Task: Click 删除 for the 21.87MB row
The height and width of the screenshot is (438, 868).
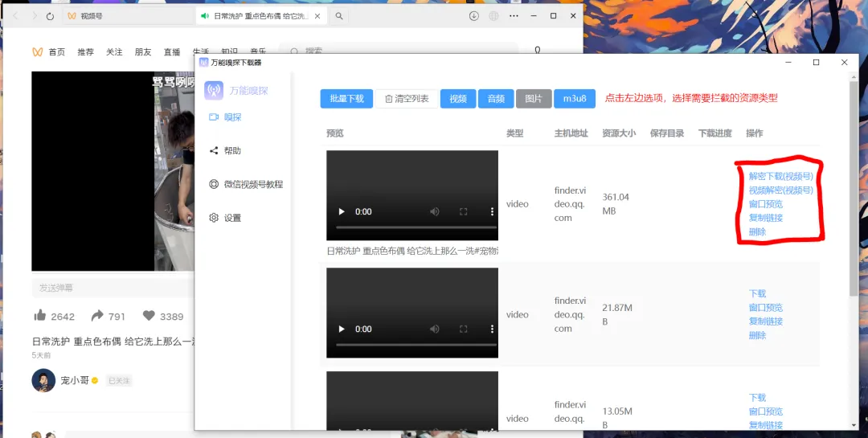Action: (757, 336)
